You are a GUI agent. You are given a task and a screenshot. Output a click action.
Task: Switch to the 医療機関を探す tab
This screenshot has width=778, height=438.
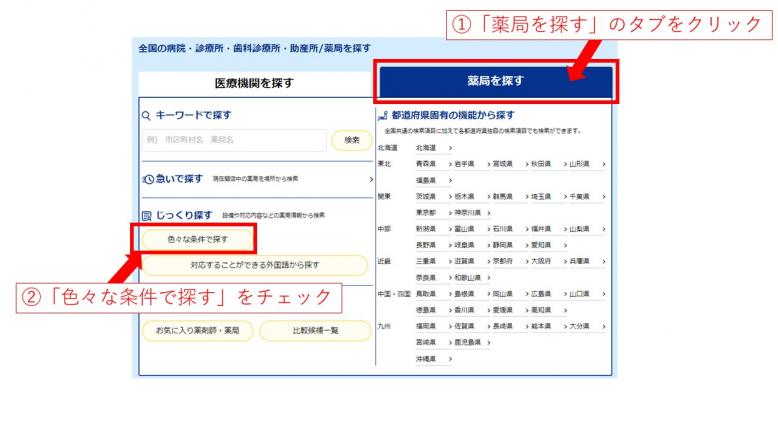coord(254,83)
